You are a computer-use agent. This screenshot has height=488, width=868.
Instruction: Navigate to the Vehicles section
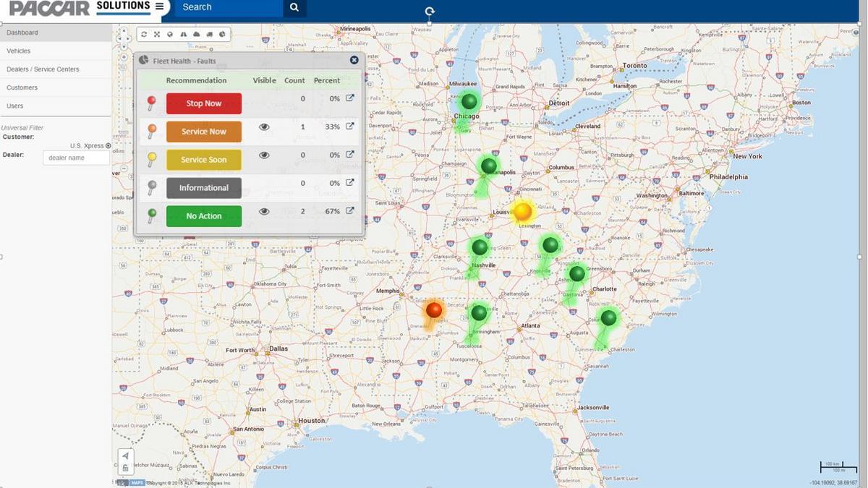[18, 51]
